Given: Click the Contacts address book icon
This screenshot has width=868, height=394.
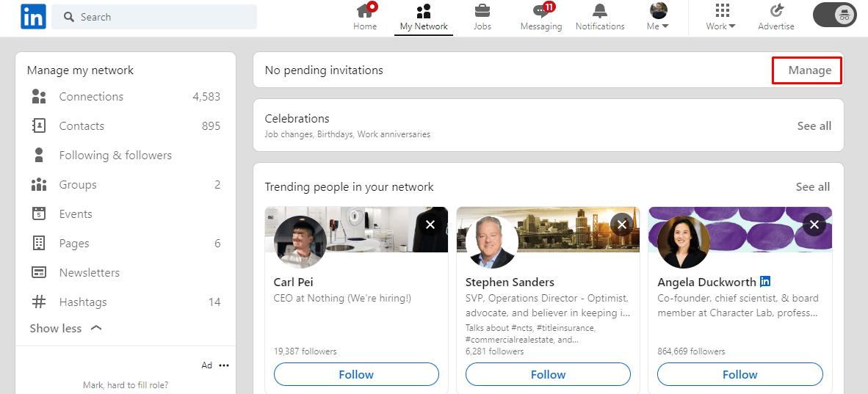Looking at the screenshot, I should coord(39,125).
